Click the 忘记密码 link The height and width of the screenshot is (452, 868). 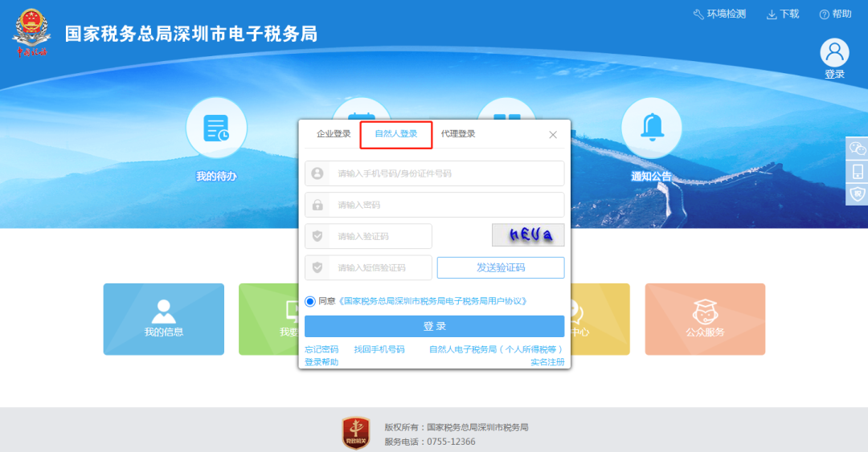[321, 350]
